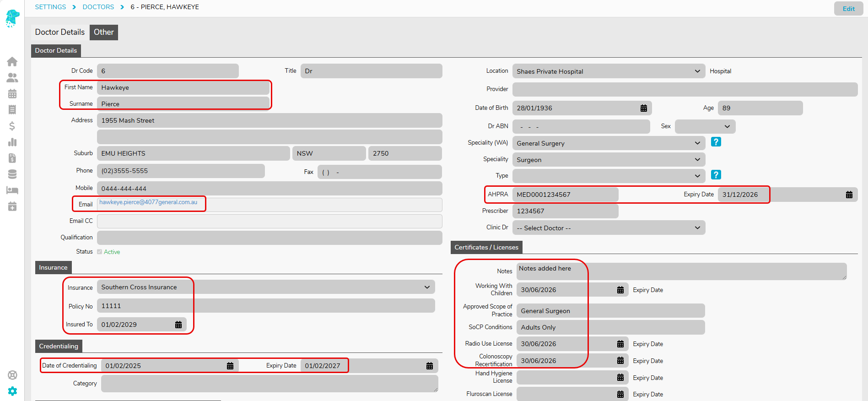The width and height of the screenshot is (868, 401).
Task: Click the dollar sign billing icon
Action: [12, 126]
